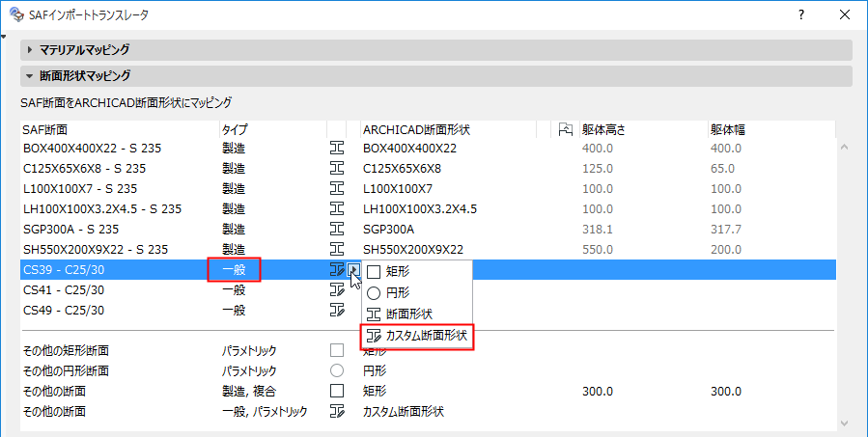
Task: Click 一般, パラメトリック type cell
Action: 265,411
